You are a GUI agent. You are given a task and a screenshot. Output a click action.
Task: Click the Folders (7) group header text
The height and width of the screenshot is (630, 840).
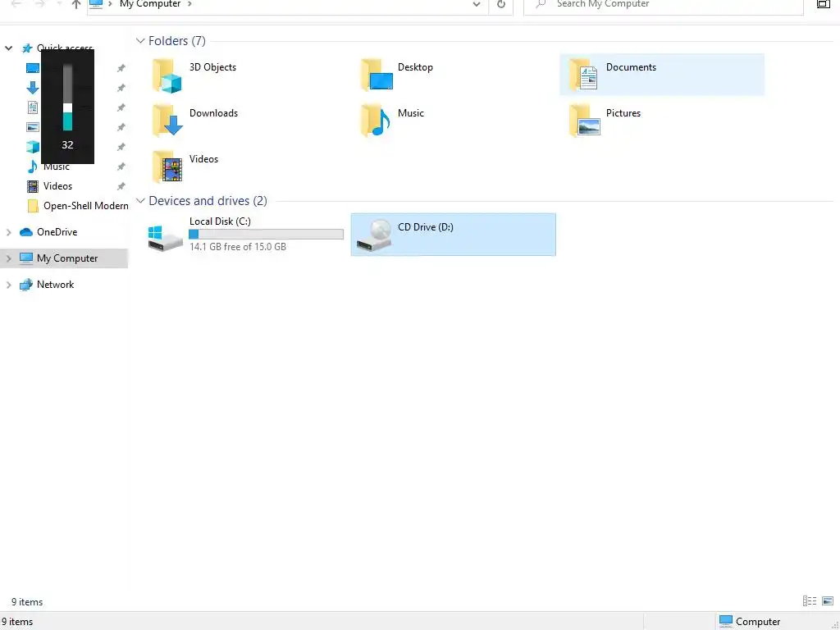(x=177, y=41)
